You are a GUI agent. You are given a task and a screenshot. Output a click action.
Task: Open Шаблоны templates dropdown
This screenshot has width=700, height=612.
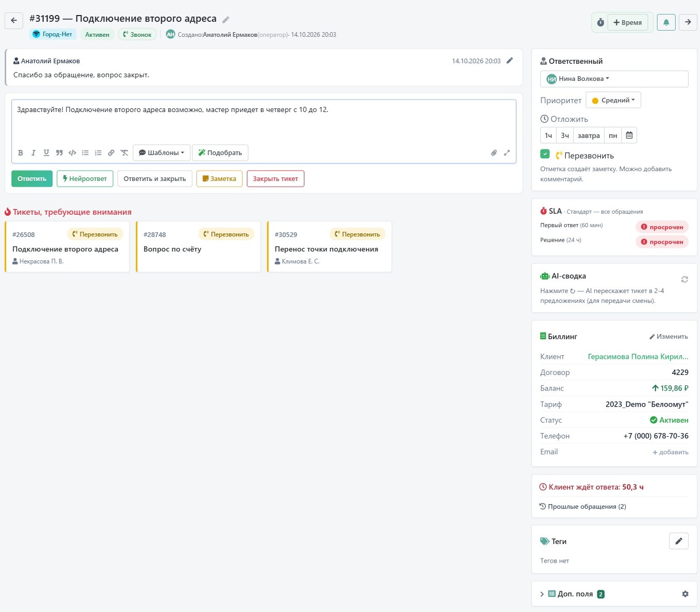click(x=161, y=153)
